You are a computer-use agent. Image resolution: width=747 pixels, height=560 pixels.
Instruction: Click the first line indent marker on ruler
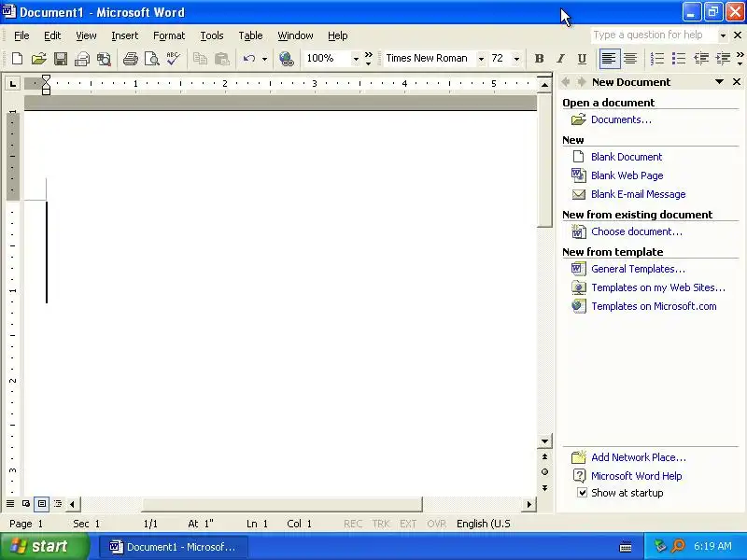[x=46, y=79]
